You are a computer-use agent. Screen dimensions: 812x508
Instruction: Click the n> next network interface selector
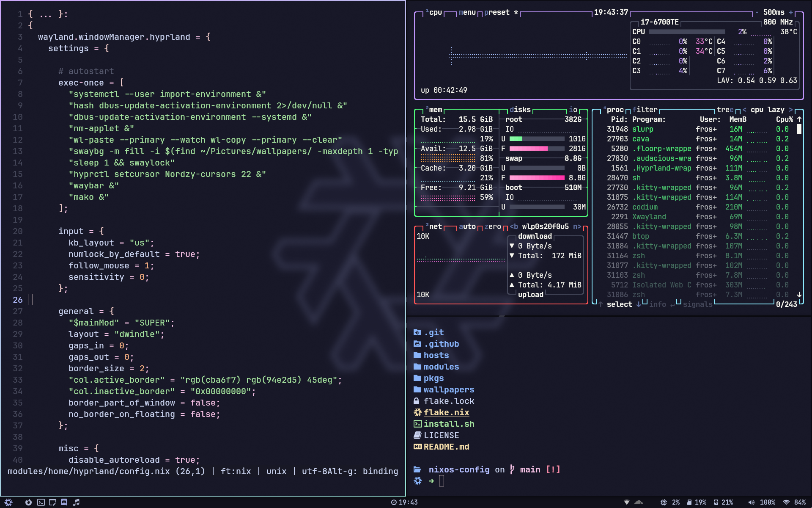pos(577,226)
